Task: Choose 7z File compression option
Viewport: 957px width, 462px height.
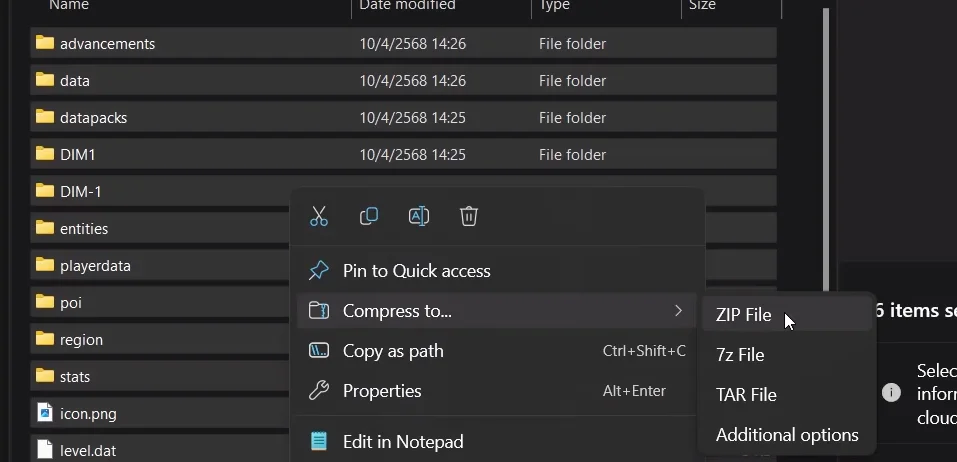Action: click(x=740, y=355)
